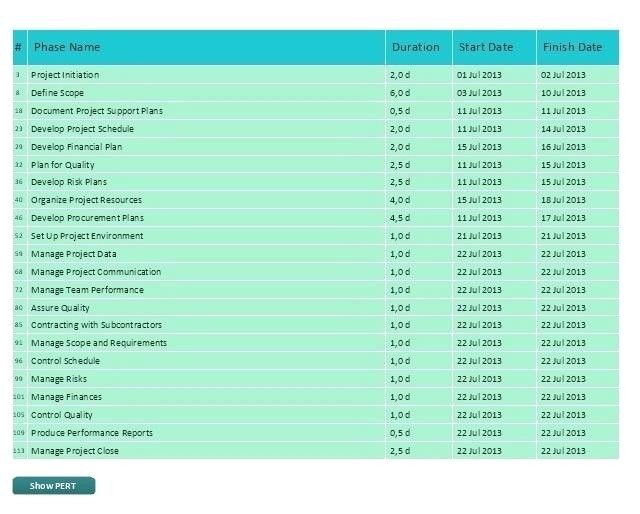The height and width of the screenshot is (514, 640).
Task: Click the Contracting with Subcontractors row
Action: [x=96, y=325]
